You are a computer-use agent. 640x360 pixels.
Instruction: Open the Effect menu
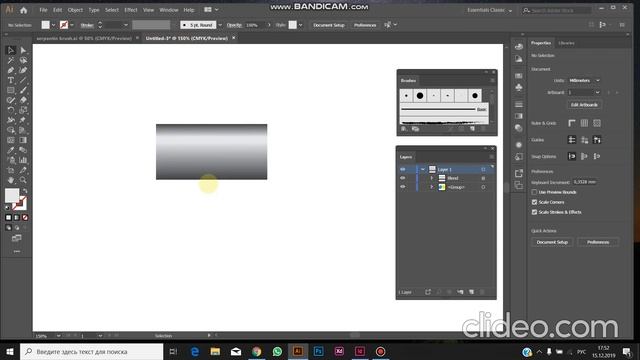[131, 10]
